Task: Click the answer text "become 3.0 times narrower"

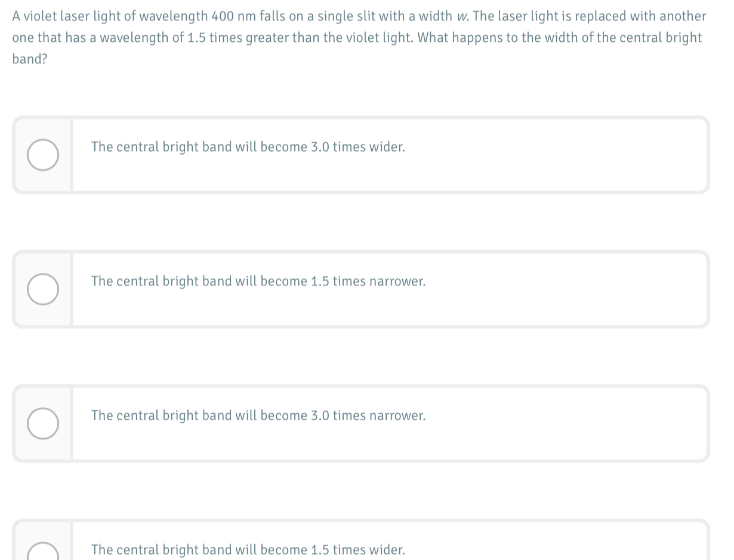Action: coord(343,416)
